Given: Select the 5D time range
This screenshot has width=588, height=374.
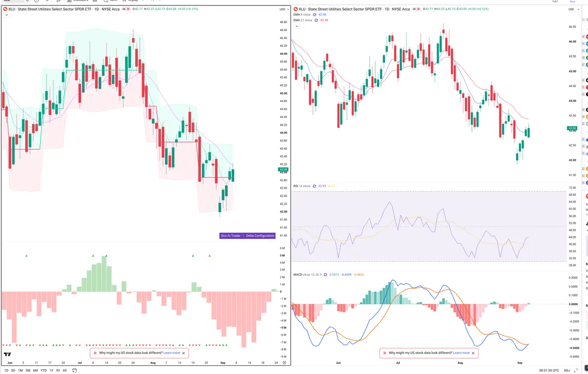Looking at the screenshot, I should pos(13,371).
